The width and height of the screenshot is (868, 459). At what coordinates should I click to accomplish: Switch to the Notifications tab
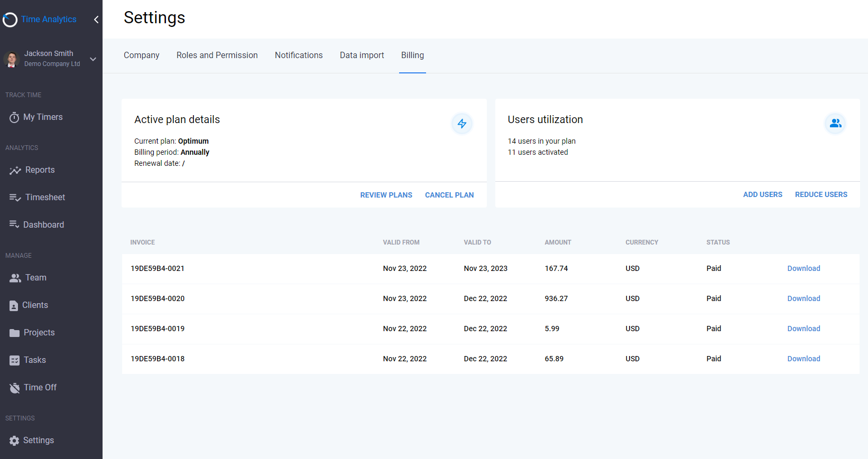[x=299, y=55]
